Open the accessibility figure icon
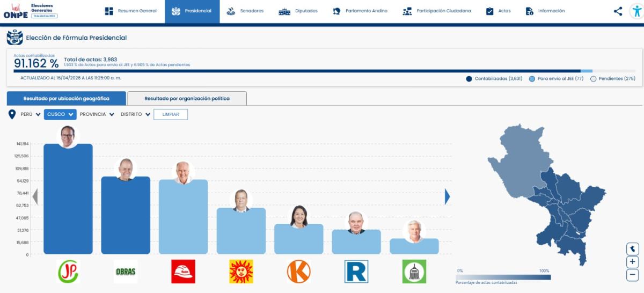Viewport: 644px width, 293px height. (x=636, y=11)
